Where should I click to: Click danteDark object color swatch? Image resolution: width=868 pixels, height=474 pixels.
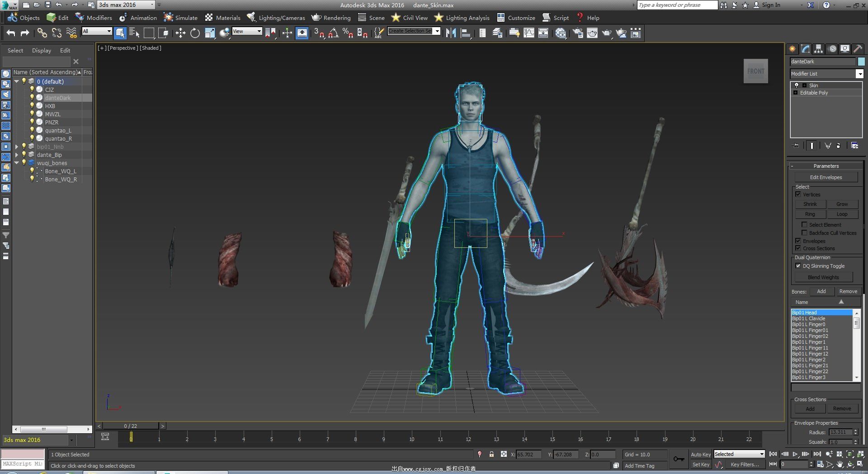pos(861,62)
